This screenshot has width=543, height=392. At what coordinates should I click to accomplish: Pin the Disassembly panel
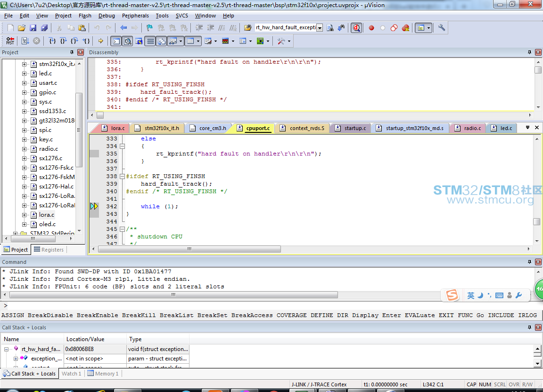(529, 52)
